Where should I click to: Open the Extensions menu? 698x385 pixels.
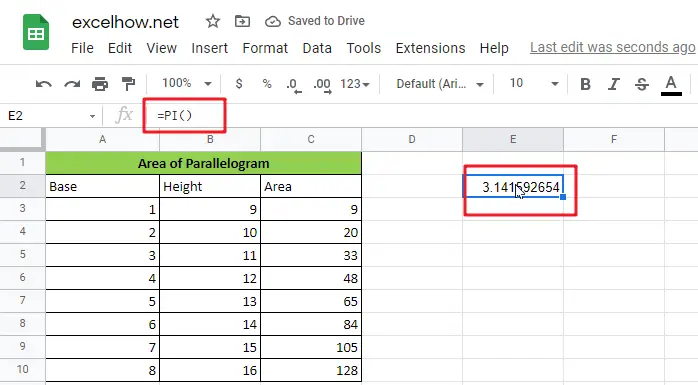click(x=430, y=48)
